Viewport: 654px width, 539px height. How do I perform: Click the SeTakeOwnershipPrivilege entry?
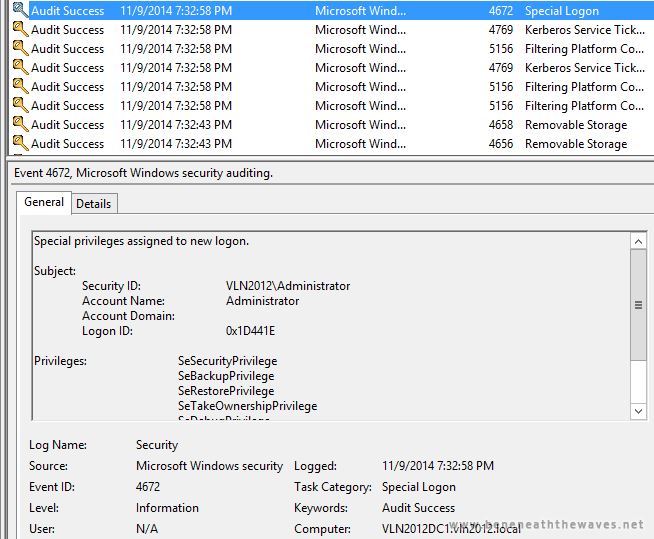(x=247, y=406)
